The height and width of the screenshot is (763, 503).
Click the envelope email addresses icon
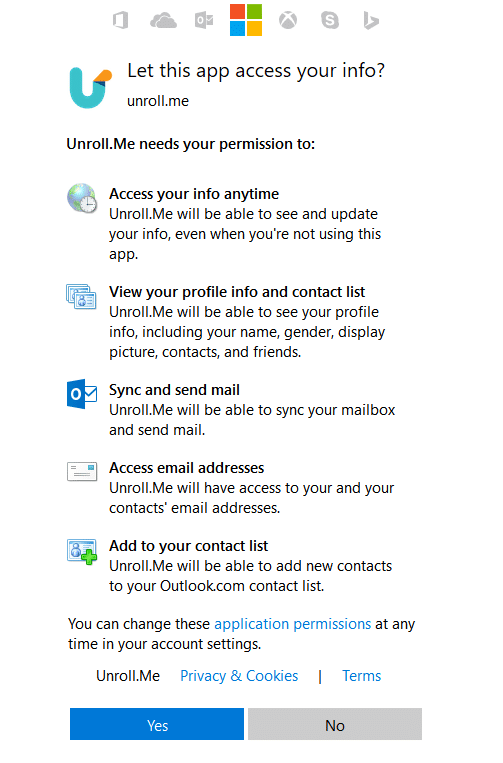point(82,471)
